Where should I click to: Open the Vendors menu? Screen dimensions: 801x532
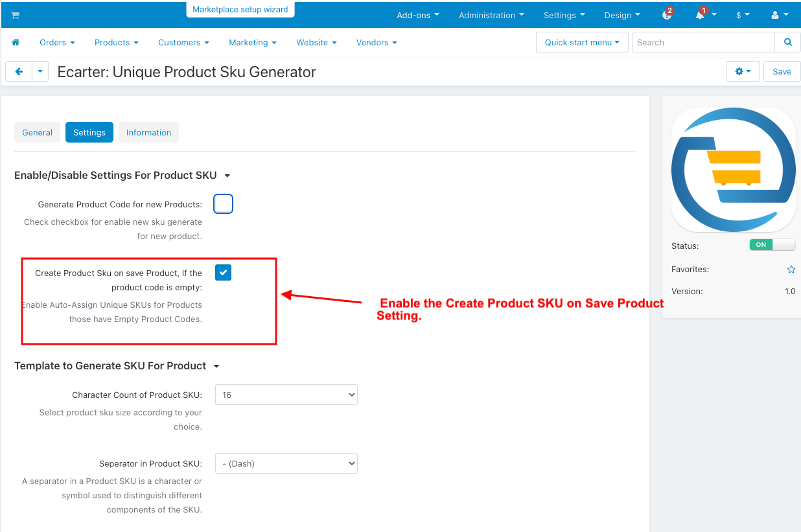pyautogui.click(x=377, y=42)
